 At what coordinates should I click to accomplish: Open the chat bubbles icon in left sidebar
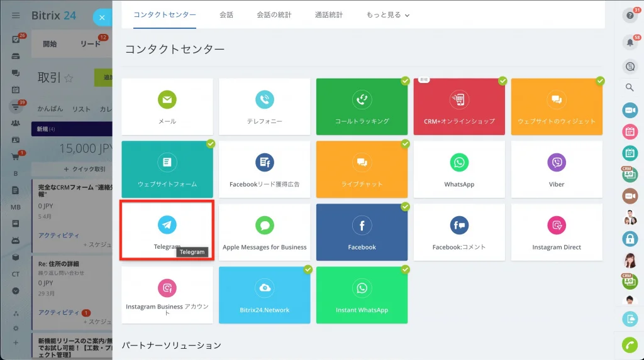point(16,73)
